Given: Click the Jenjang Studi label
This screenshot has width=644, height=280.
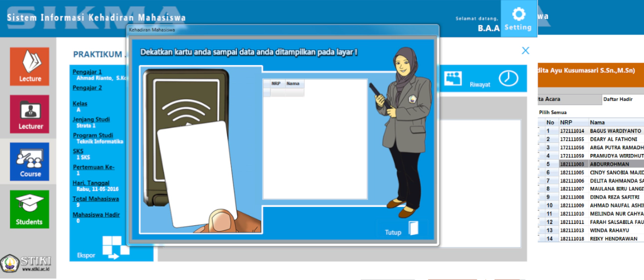Looking at the screenshot, I should pyautogui.click(x=91, y=119).
